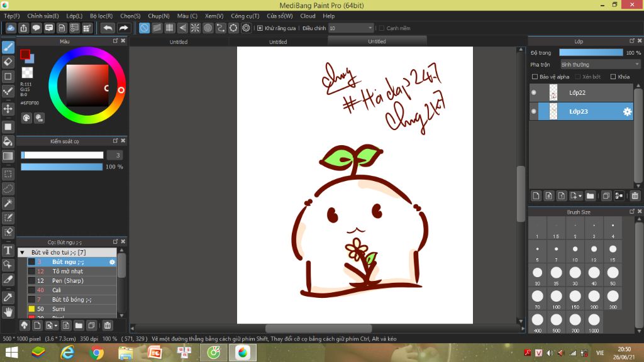The height and width of the screenshot is (362, 644).
Task: Switch to first Untitled tab
Action: (179, 42)
